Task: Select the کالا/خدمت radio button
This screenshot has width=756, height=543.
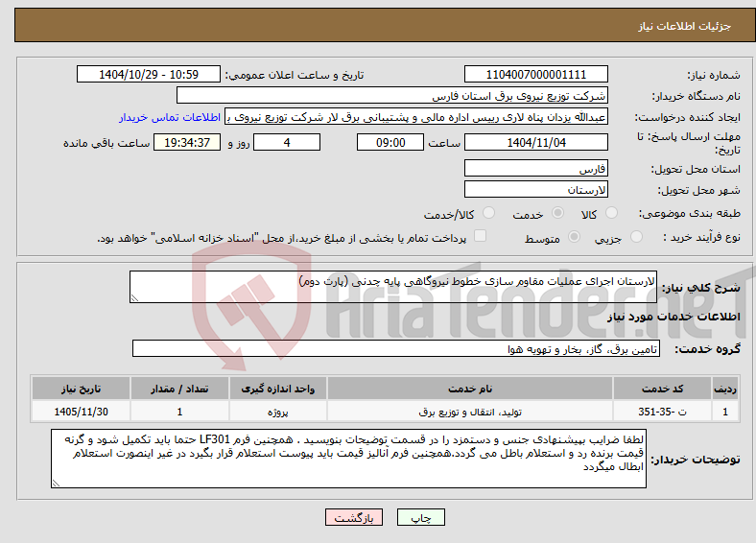Action: [489, 213]
